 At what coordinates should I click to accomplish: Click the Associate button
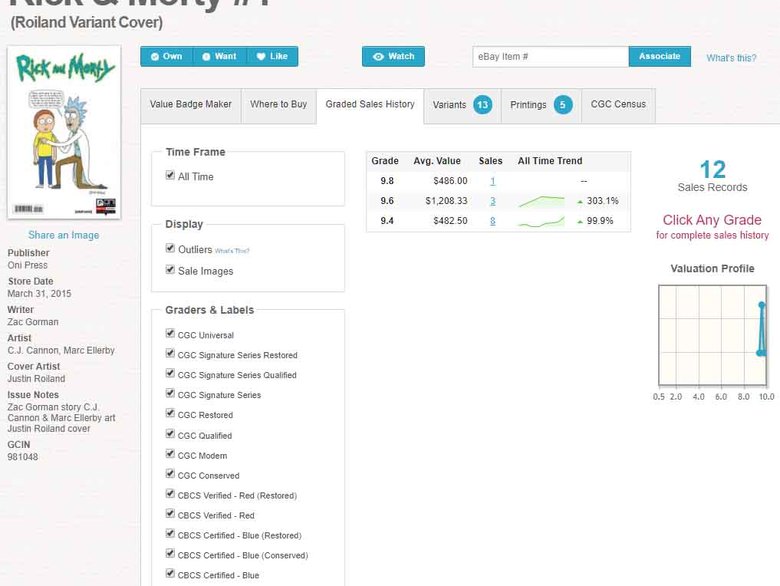point(660,56)
